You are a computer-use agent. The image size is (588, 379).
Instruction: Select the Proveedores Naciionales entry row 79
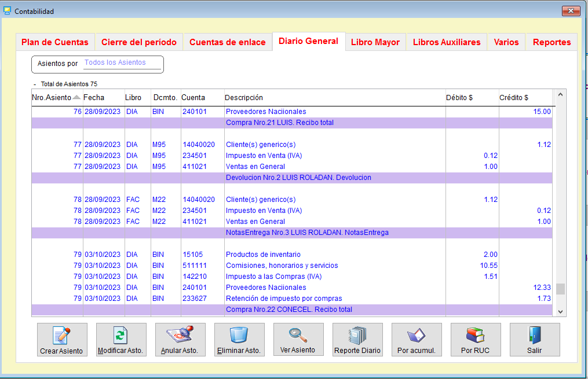coord(260,287)
